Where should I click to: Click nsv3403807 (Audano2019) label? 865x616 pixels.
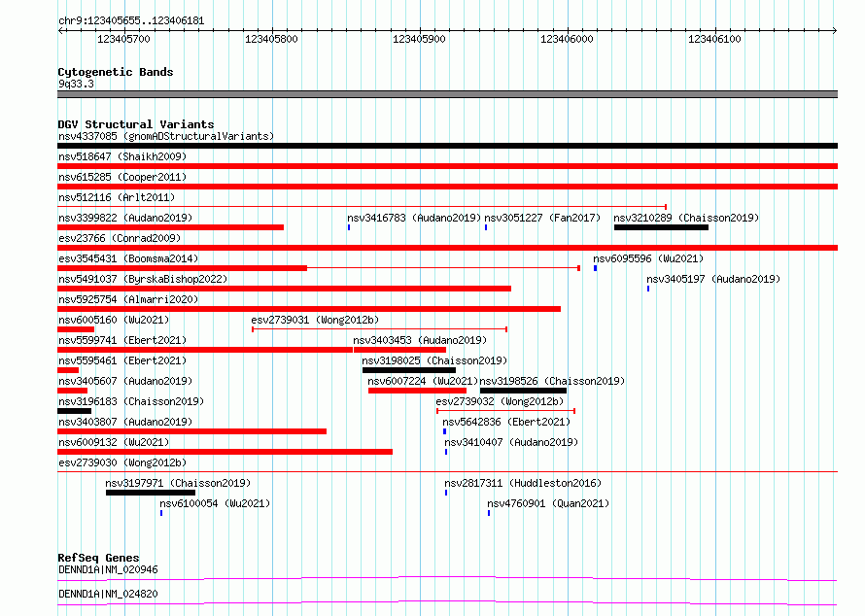pyautogui.click(x=125, y=422)
